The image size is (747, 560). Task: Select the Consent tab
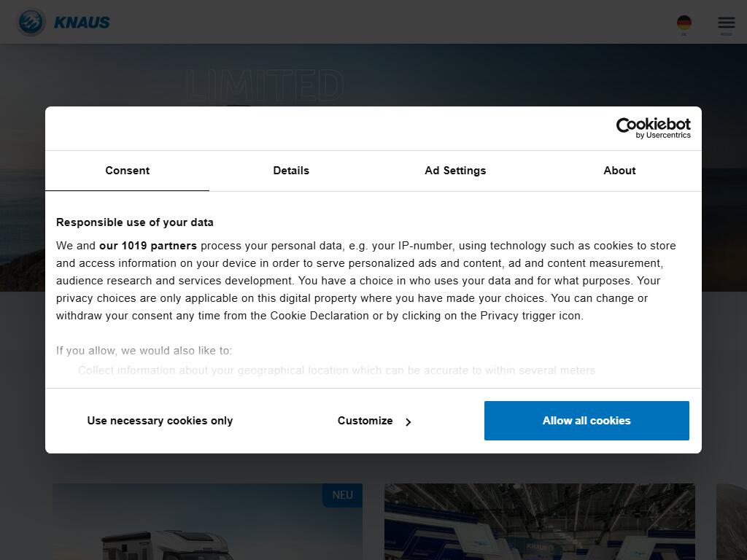click(x=127, y=171)
